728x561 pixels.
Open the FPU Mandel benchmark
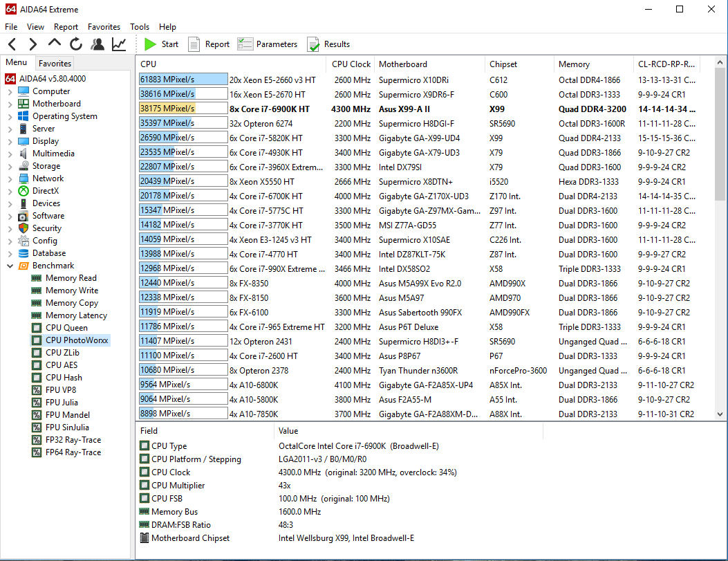click(67, 415)
